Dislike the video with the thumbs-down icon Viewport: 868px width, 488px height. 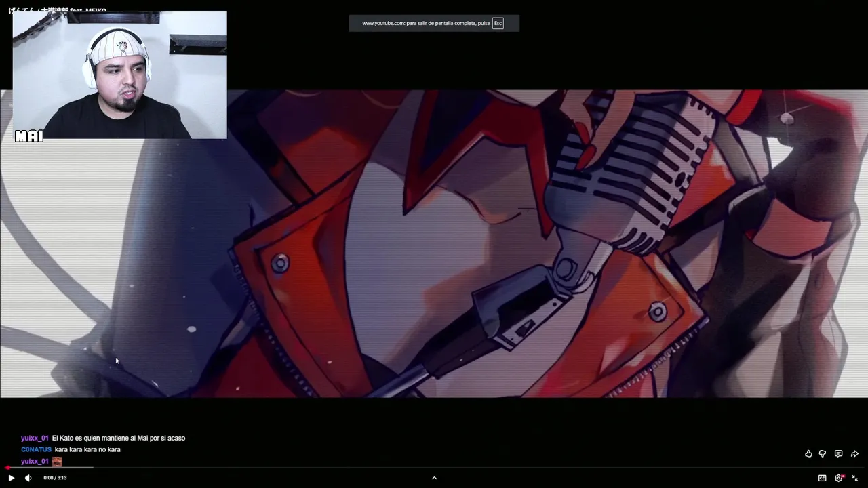tap(823, 453)
